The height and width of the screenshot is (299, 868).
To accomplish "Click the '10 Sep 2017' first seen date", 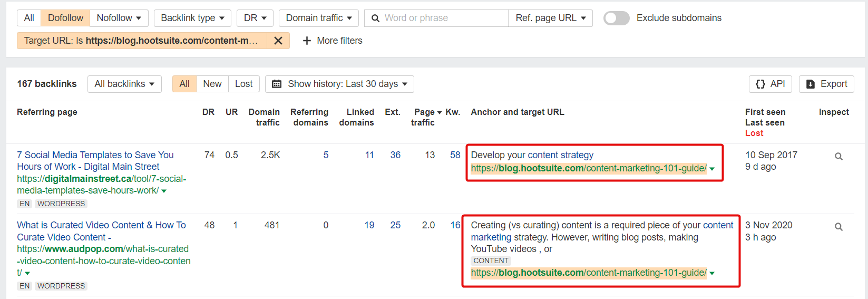I will pyautogui.click(x=771, y=155).
